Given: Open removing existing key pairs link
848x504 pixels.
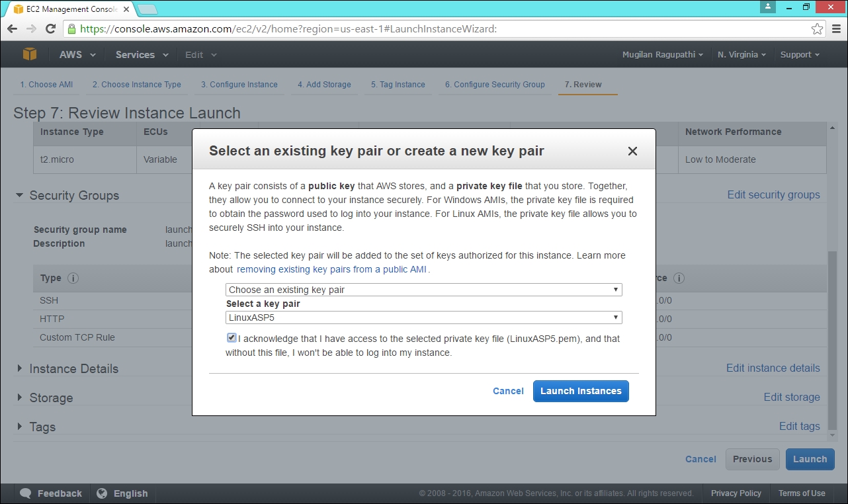Looking at the screenshot, I should [331, 269].
